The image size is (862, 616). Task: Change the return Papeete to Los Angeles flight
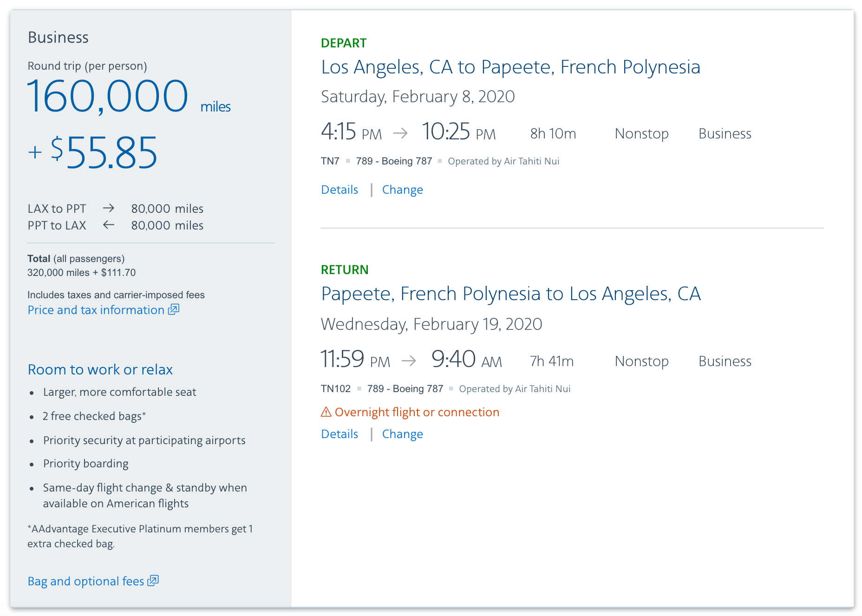point(402,434)
